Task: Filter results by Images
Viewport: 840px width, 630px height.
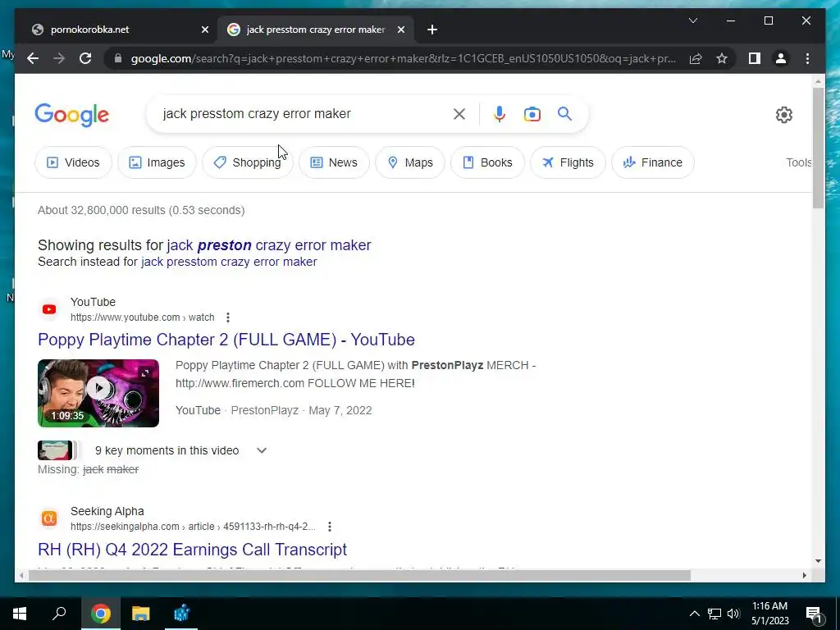Action: tap(157, 162)
